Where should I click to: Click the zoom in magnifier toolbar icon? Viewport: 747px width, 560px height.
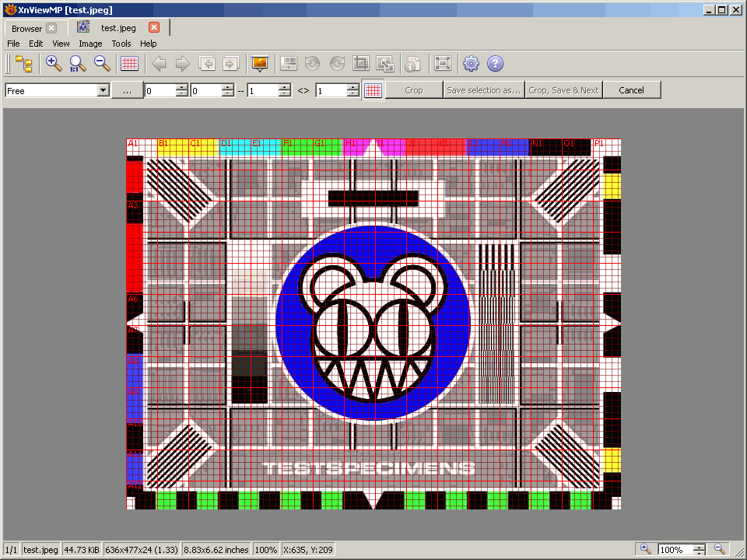[54, 63]
